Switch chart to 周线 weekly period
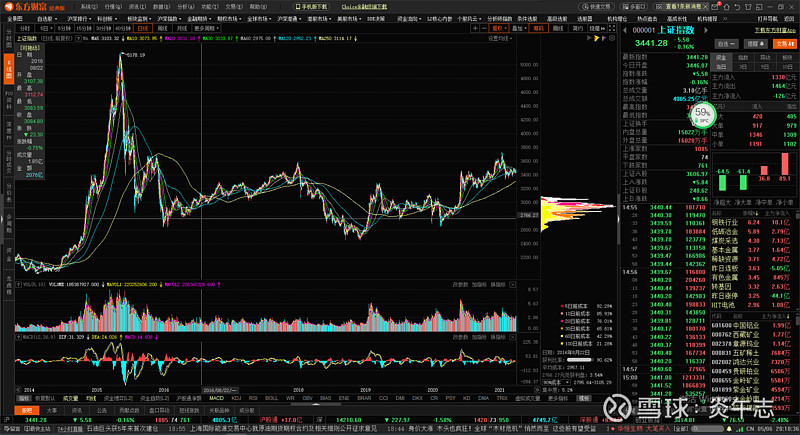Image resolution: width=800 pixels, height=435 pixels. (162, 29)
